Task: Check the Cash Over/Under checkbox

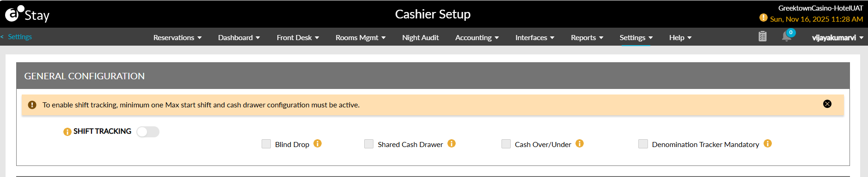Action: tap(506, 144)
